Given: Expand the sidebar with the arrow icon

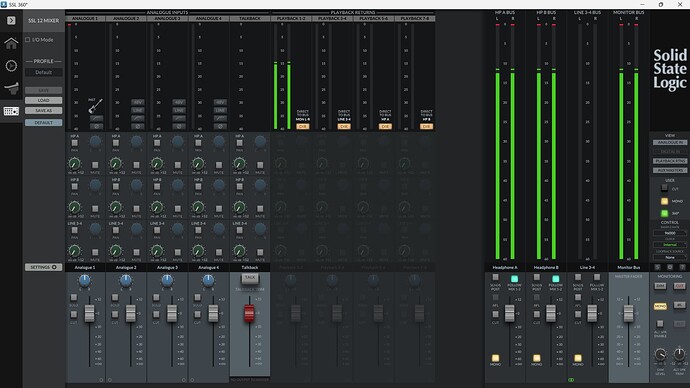Looking at the screenshot, I should [x=11, y=20].
